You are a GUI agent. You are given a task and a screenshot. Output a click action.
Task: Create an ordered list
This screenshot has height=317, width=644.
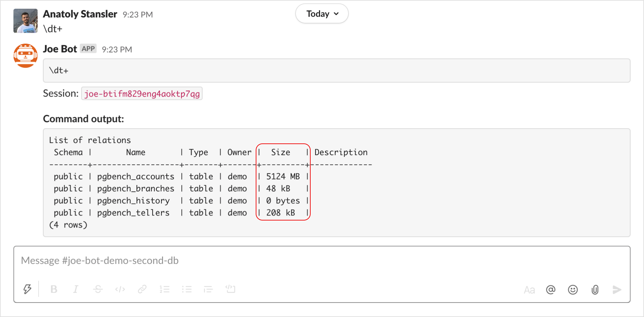(165, 289)
